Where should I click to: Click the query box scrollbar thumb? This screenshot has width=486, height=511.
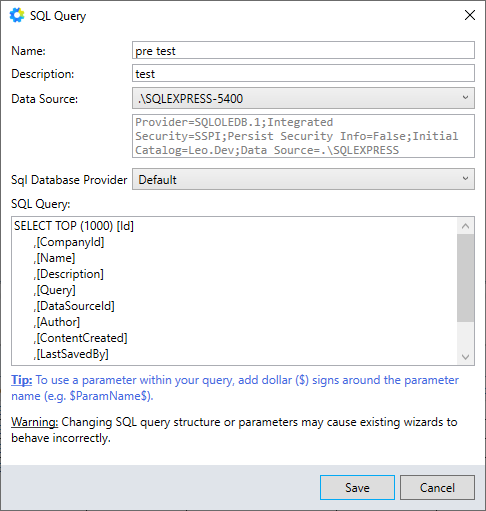pyautogui.click(x=465, y=278)
